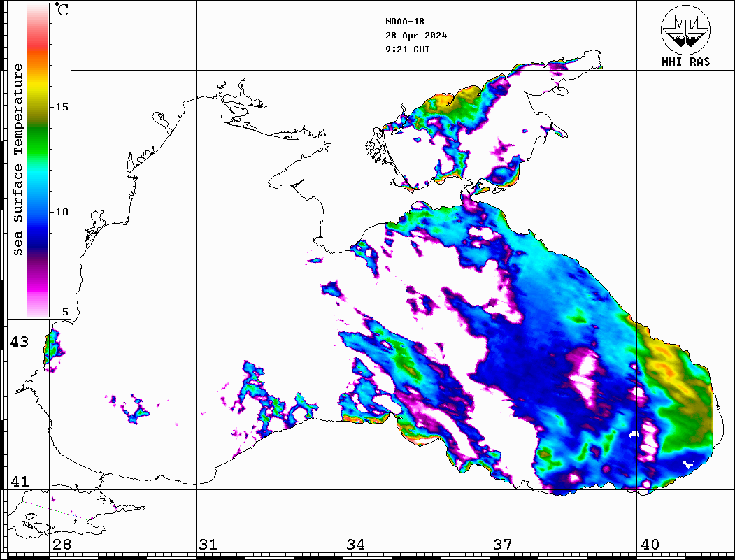Click the temperature color scale bar

point(38,161)
